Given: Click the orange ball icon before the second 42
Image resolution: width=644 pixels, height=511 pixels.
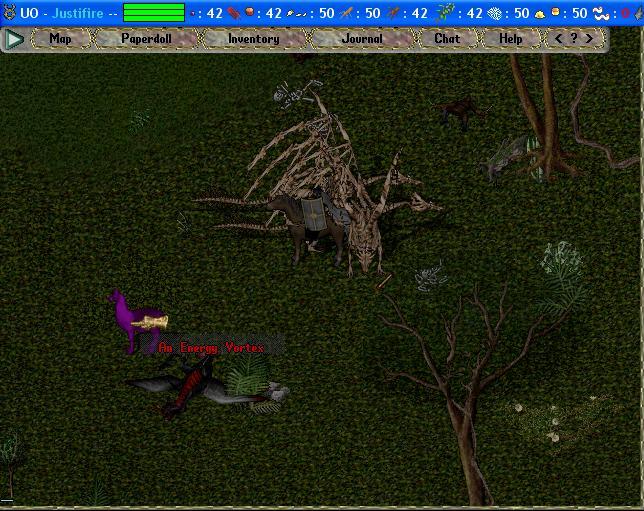Looking at the screenshot, I should click(x=249, y=12).
